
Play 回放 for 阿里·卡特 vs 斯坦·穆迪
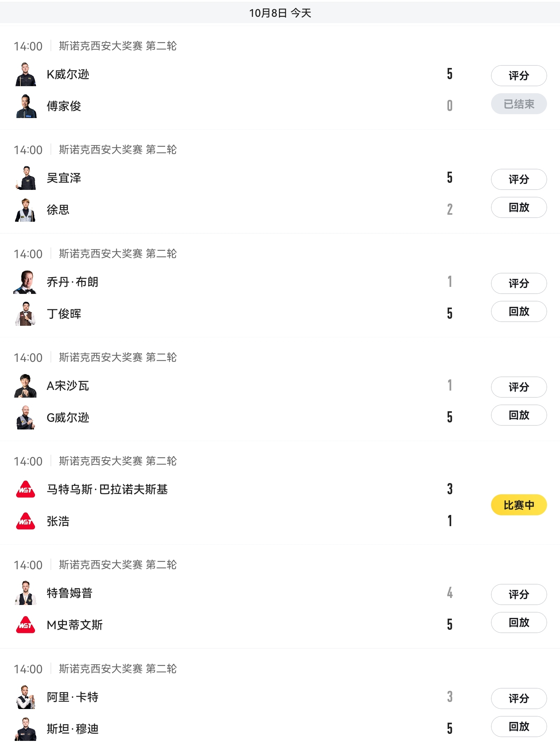tap(518, 727)
